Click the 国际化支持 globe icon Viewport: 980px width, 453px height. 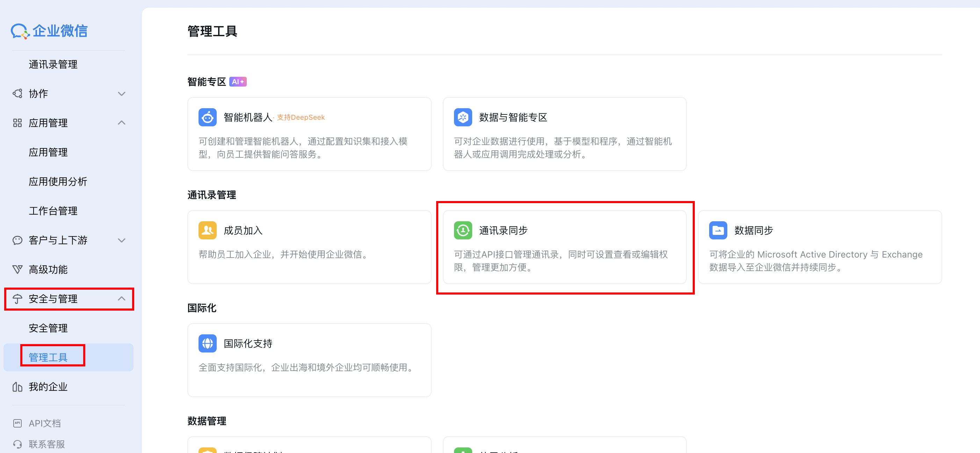(207, 343)
